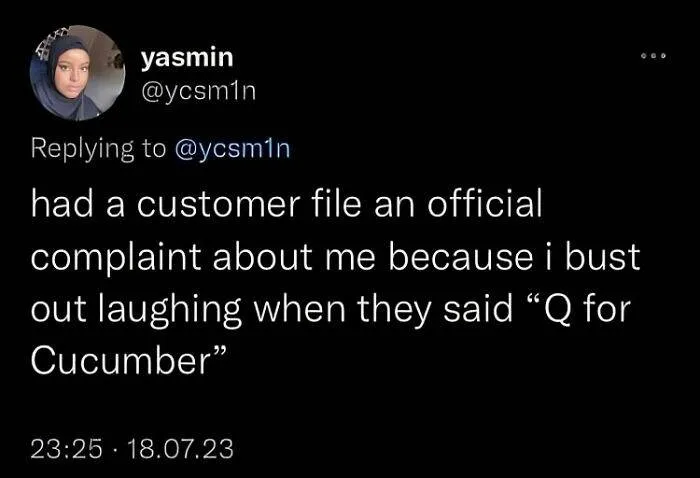Follow the @ycsm1n link after "Replying to"
Screen dimensions: 700x478
(x=233, y=149)
